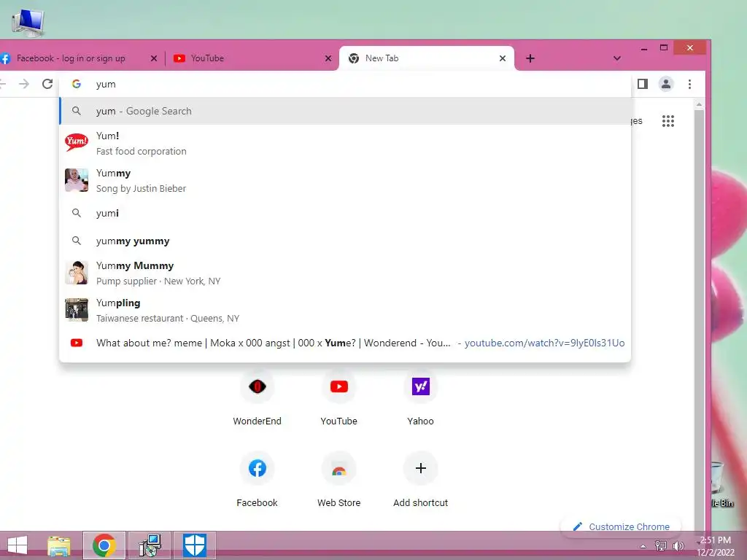747x560 pixels.
Task: Choose Yumpling Taiwanese restaurant suggestion
Action: point(345,310)
